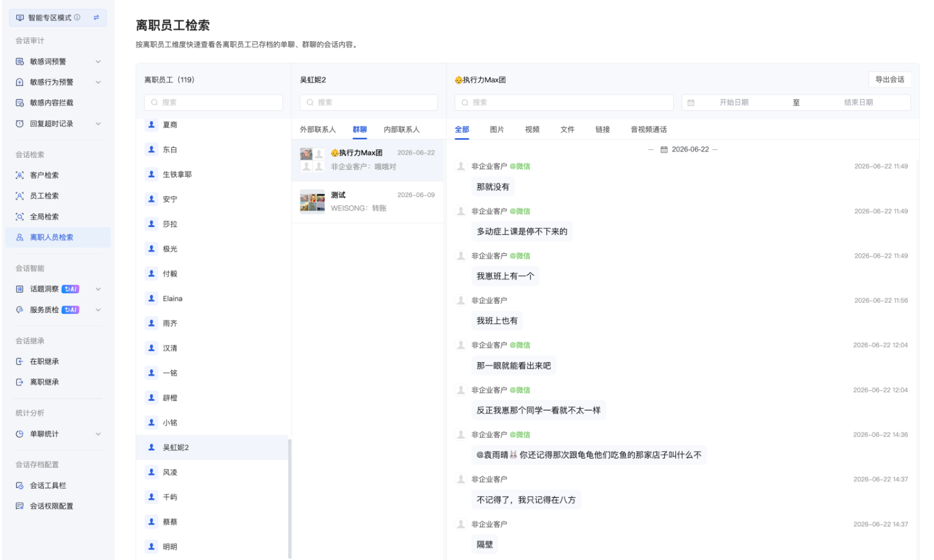
Task: Open the 音视频通话 filter tab
Action: pos(649,129)
